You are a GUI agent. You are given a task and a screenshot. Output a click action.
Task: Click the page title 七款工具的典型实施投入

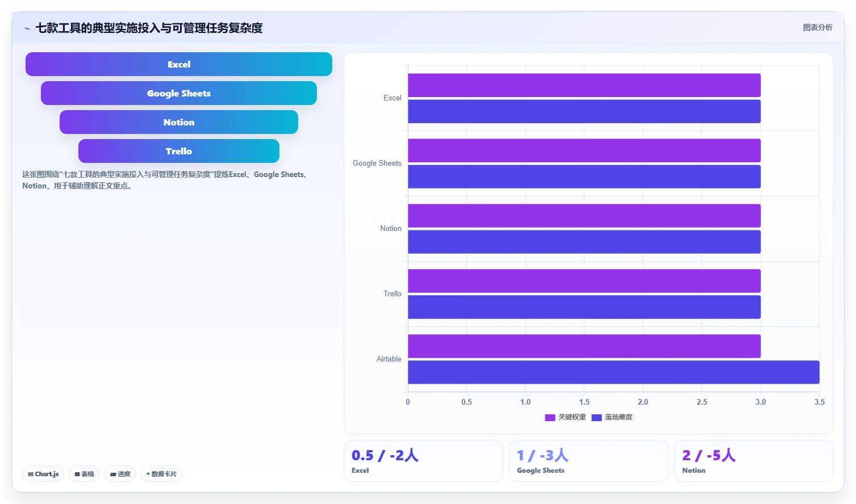coord(149,28)
